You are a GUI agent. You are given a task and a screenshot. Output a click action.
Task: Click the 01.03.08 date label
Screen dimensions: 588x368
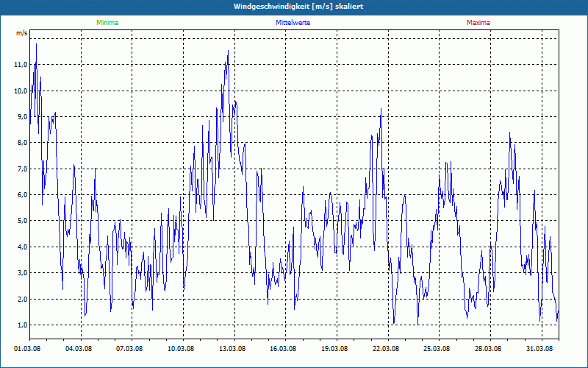pos(27,348)
